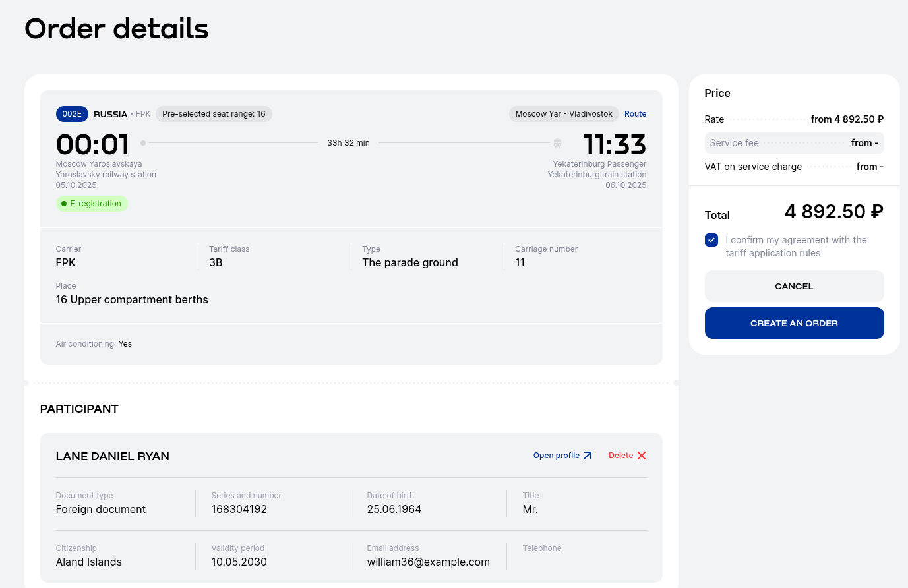Open the Route link
The width and height of the screenshot is (908, 588).
coord(635,114)
